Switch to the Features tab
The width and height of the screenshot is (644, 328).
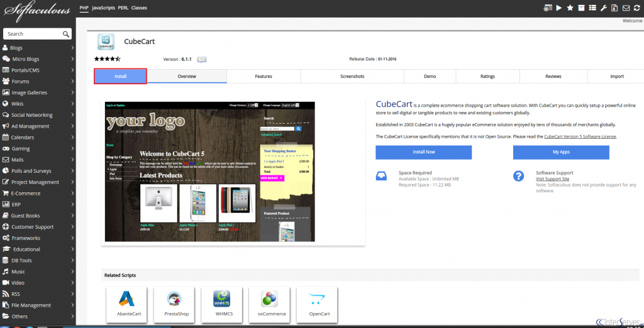pyautogui.click(x=264, y=77)
